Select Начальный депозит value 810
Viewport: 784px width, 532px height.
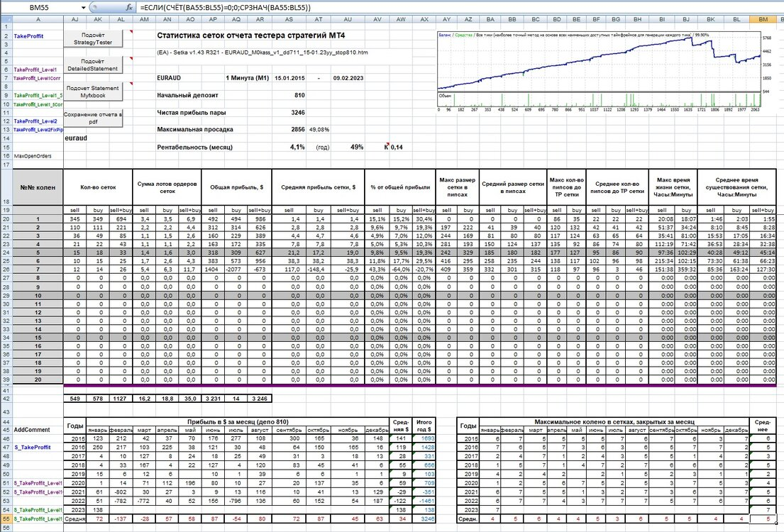click(289, 95)
